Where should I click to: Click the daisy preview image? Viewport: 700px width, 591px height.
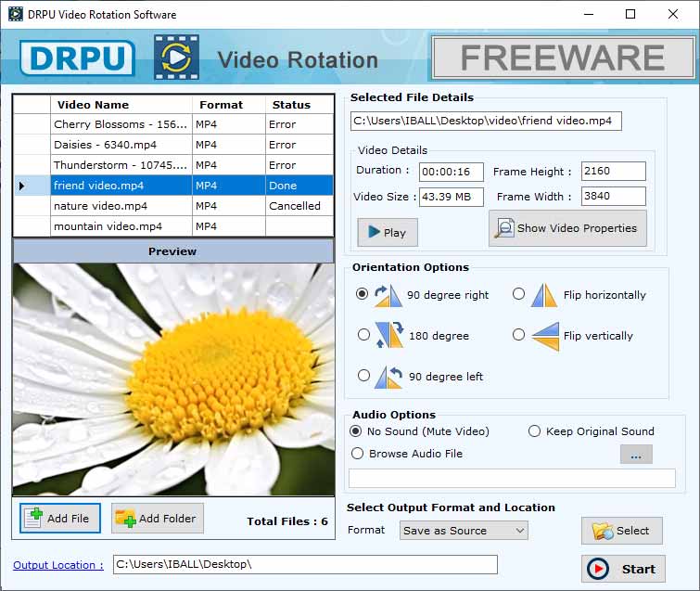pos(173,379)
